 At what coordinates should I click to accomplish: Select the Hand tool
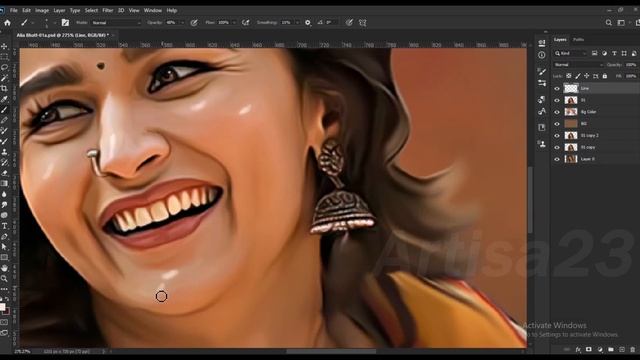4,268
